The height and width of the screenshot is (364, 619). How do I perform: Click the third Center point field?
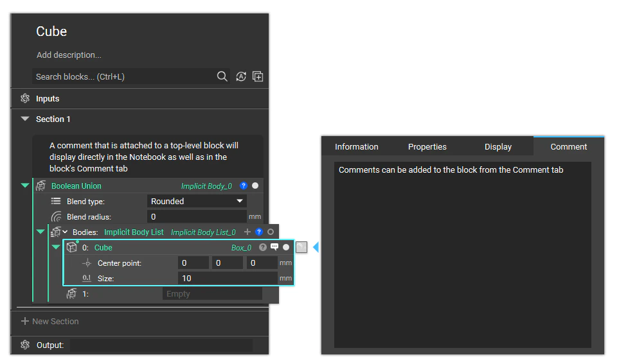262,263
